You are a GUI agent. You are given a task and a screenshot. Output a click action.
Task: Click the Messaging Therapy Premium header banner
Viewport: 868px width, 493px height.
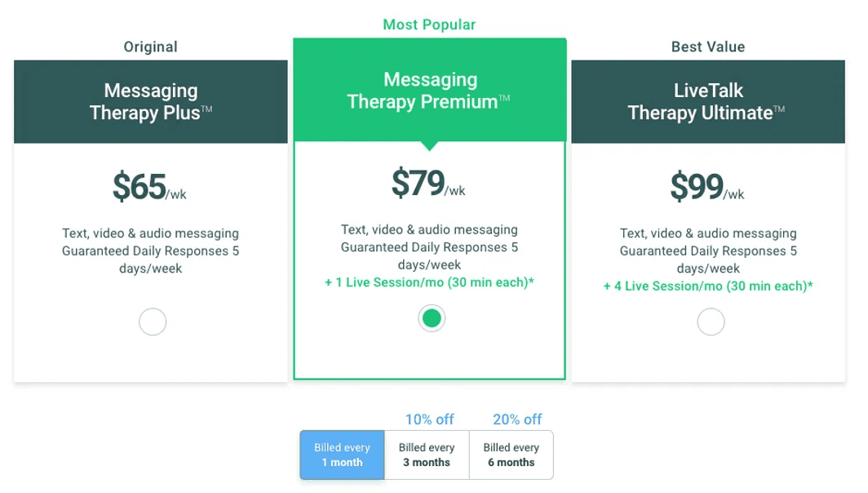(x=430, y=90)
